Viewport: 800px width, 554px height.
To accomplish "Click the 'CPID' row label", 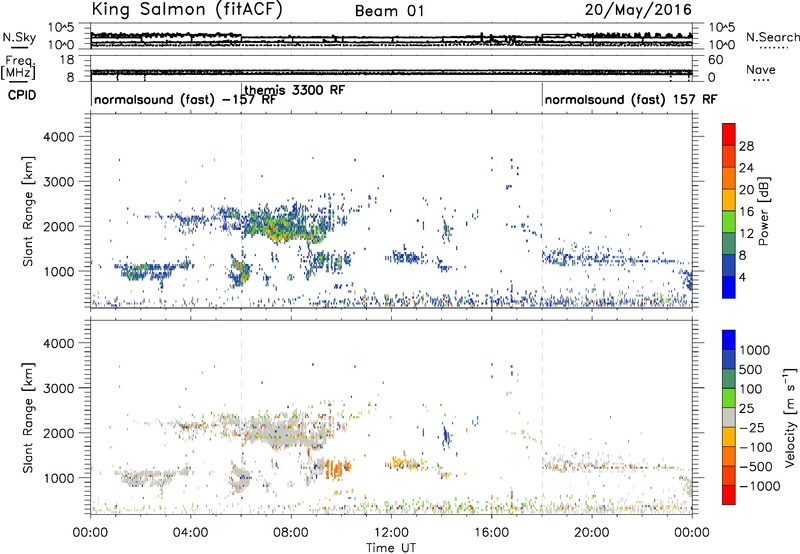I will (x=22, y=95).
